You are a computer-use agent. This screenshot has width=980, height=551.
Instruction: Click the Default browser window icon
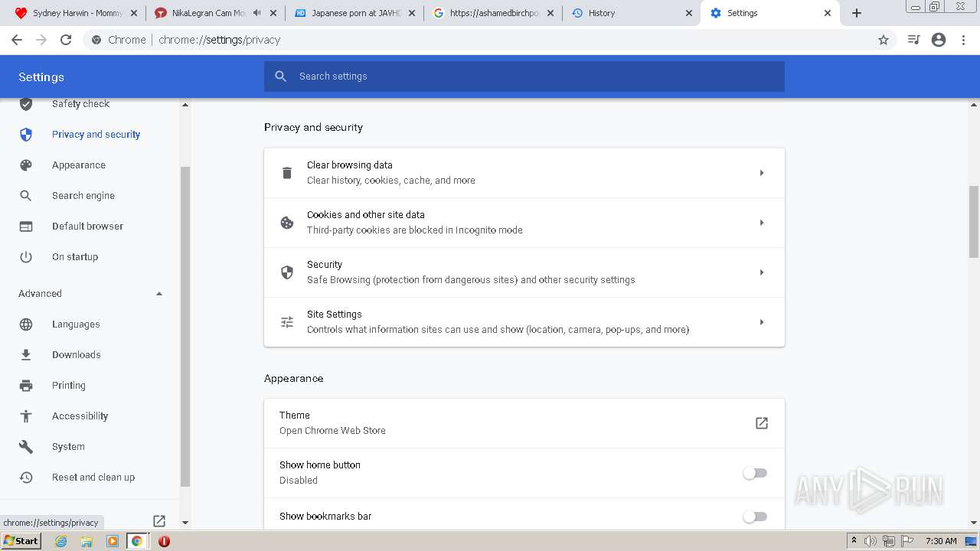pos(26,227)
